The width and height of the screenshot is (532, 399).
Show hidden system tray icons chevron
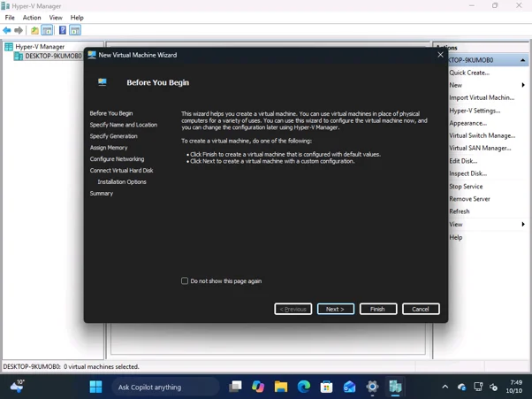445,387
